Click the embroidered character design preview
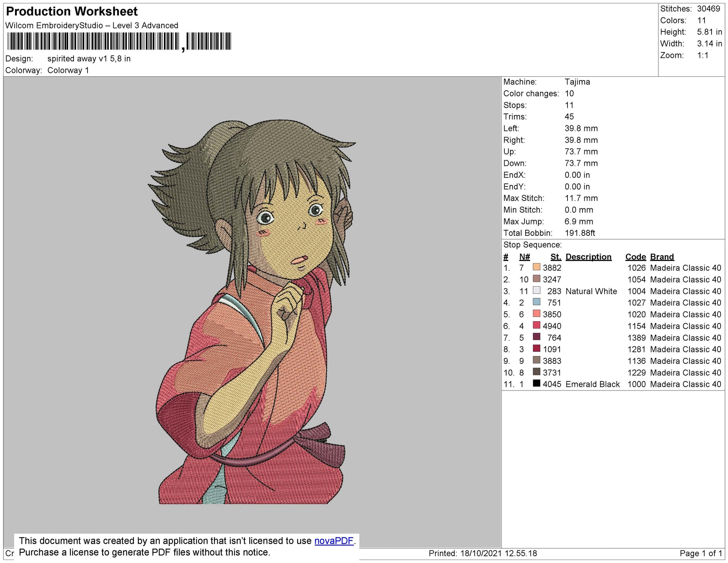Viewport: 728px width, 563px height. click(252, 312)
